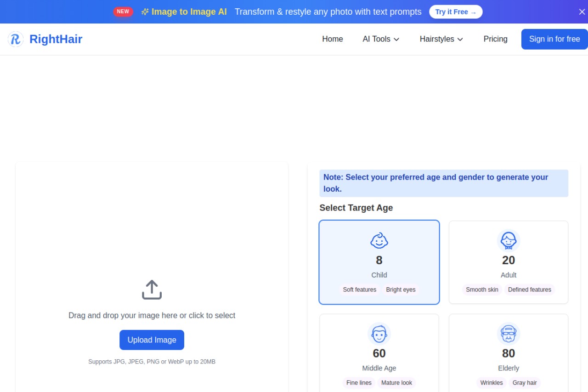Click the drag and drop upload area text
The width and height of the screenshot is (588, 392).
152,315
